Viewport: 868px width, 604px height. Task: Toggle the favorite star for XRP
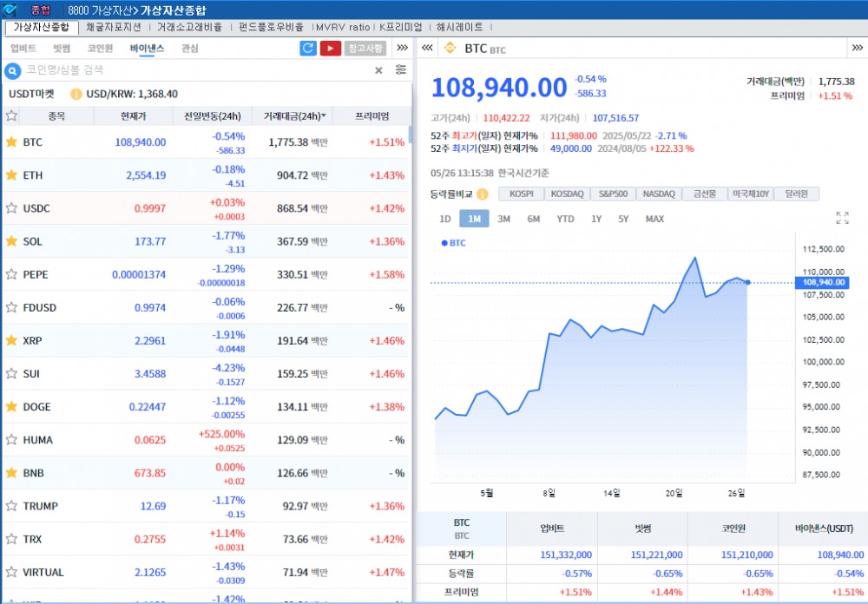click(12, 340)
